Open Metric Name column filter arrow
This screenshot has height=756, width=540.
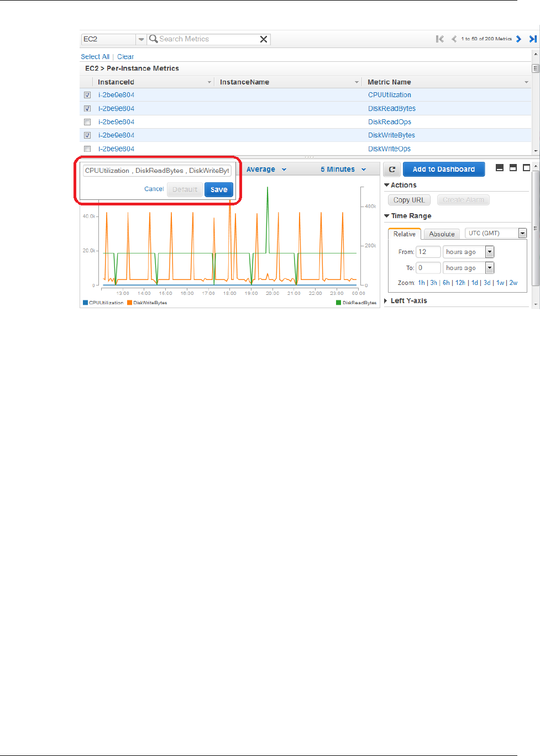[527, 82]
